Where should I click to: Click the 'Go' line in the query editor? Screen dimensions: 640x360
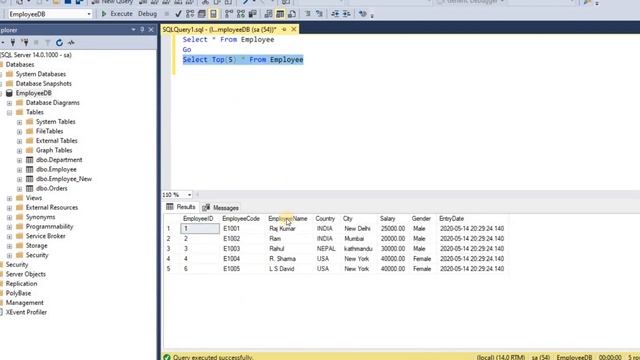pyautogui.click(x=187, y=49)
